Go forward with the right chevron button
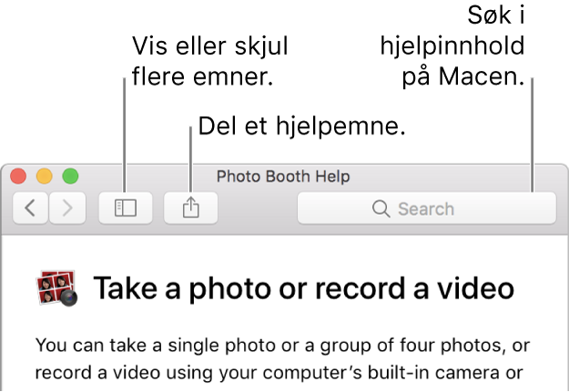This screenshot has height=392, width=569. [x=67, y=208]
